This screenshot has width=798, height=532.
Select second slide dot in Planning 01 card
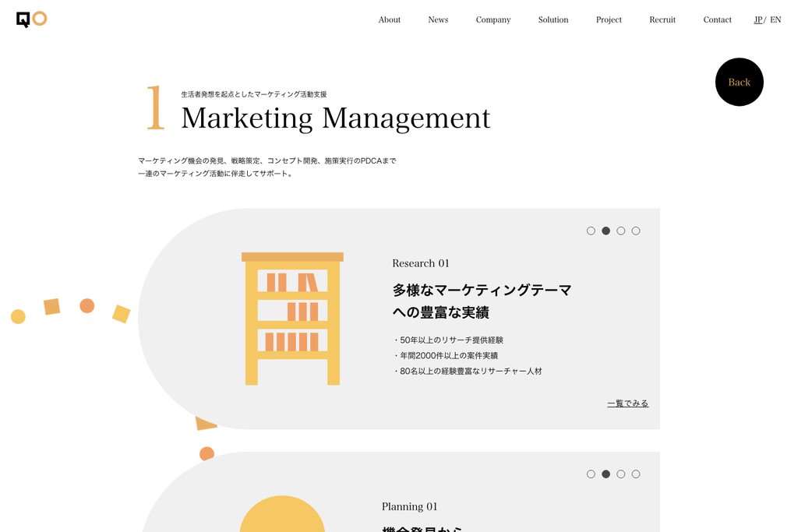(x=606, y=474)
